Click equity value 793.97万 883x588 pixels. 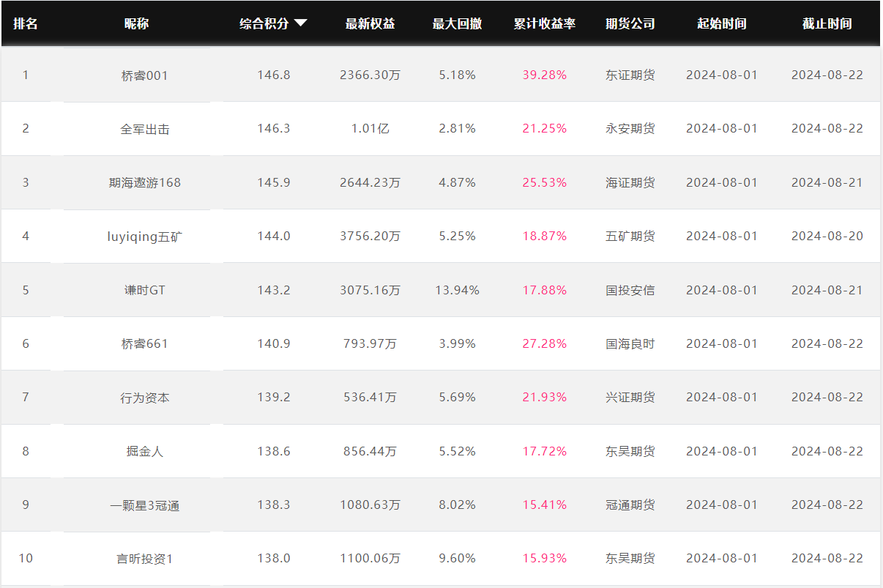(370, 344)
